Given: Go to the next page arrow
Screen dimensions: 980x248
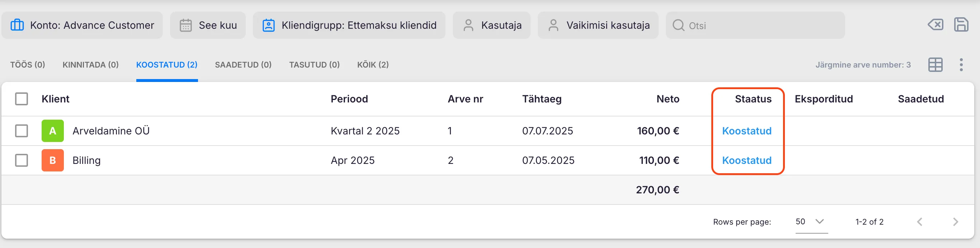Looking at the screenshot, I should click(x=955, y=222).
